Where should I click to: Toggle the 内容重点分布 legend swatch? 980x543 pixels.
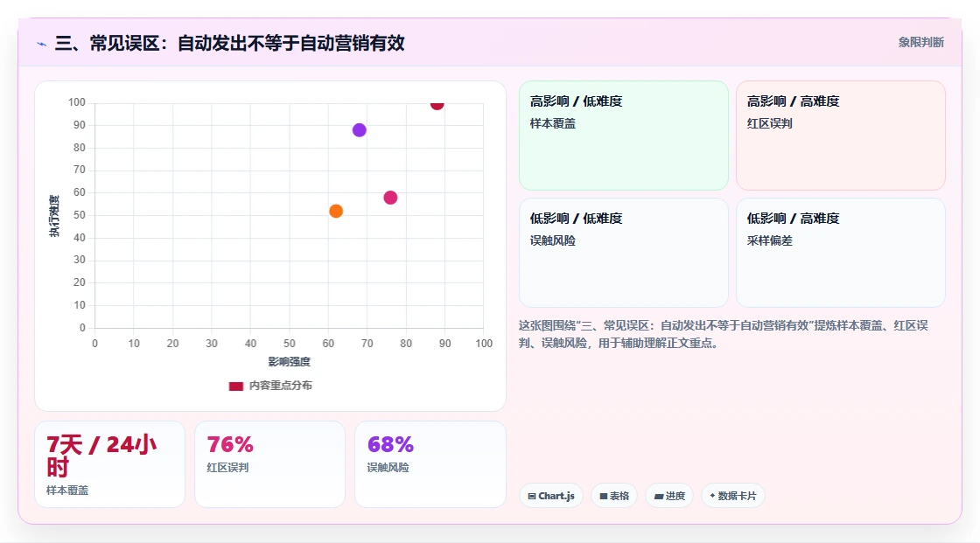235,386
